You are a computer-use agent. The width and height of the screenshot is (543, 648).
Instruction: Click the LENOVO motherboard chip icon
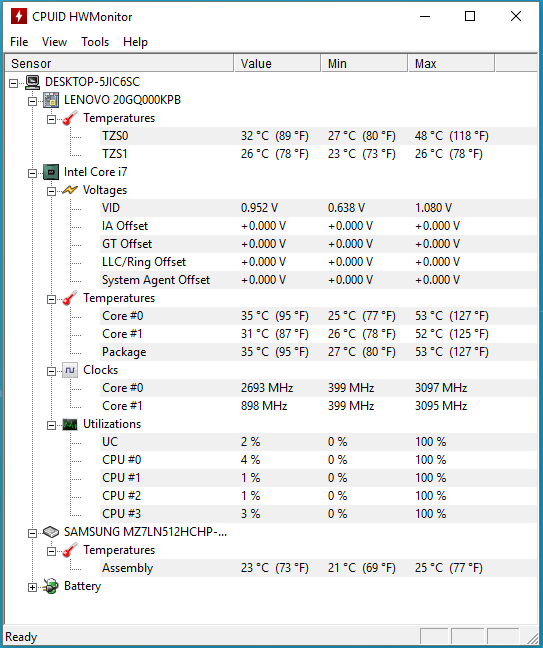pos(51,100)
